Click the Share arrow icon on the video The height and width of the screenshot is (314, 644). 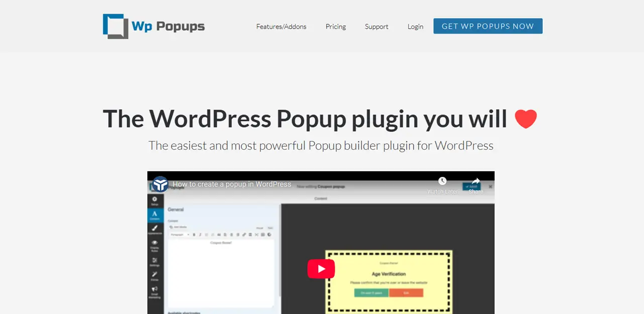click(x=476, y=181)
